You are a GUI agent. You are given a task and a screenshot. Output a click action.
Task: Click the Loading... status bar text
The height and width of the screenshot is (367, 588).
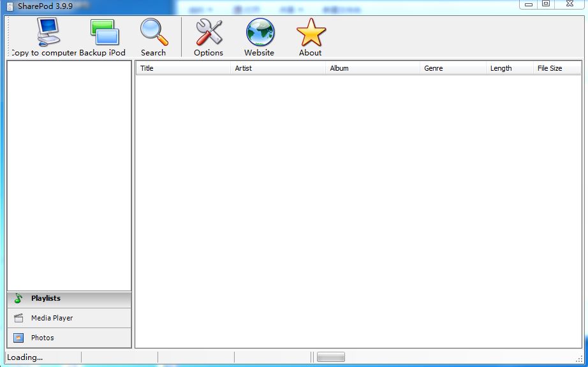[x=25, y=357]
